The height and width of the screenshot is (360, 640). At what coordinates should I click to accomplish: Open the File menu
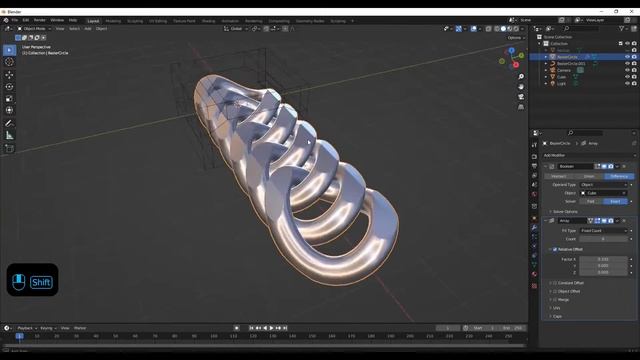[15, 20]
